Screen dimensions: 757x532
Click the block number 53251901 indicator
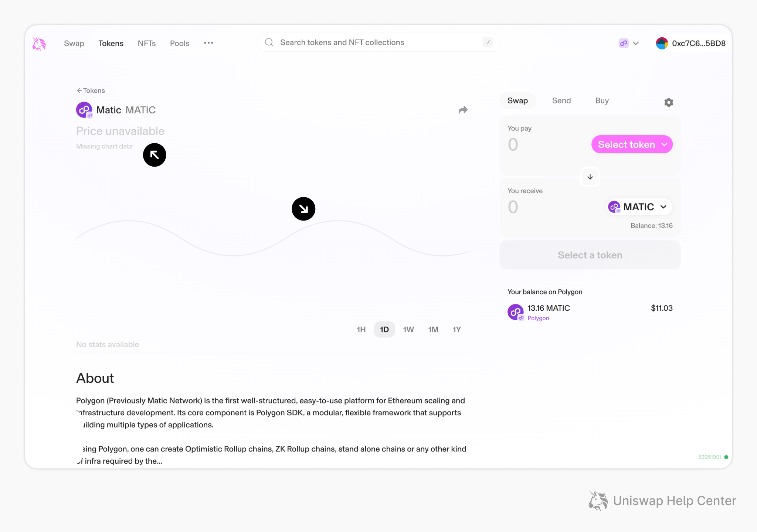tap(710, 457)
